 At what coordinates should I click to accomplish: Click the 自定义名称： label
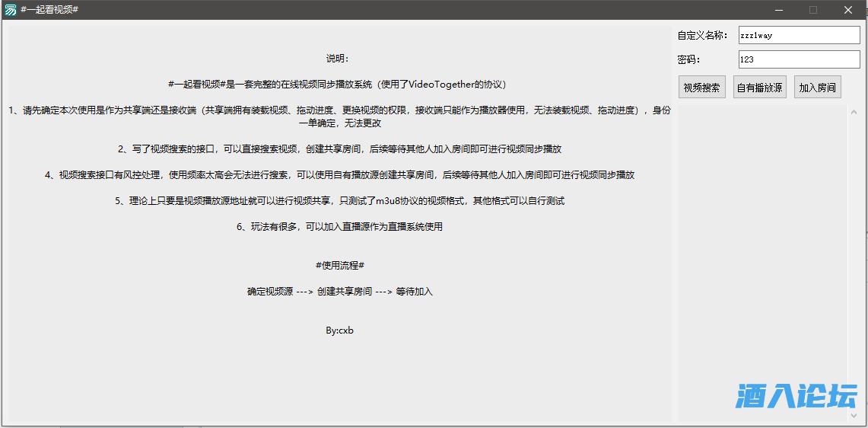tap(701, 36)
